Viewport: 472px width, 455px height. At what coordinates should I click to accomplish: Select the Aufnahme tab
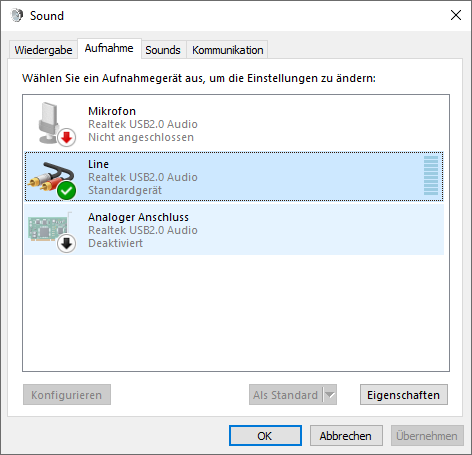coord(109,48)
